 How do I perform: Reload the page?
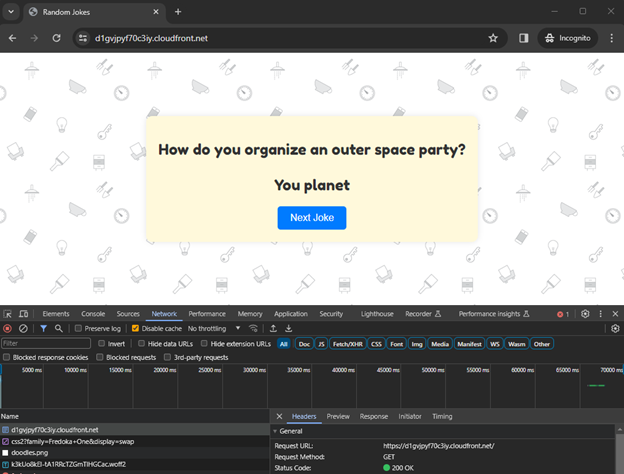coord(57,38)
